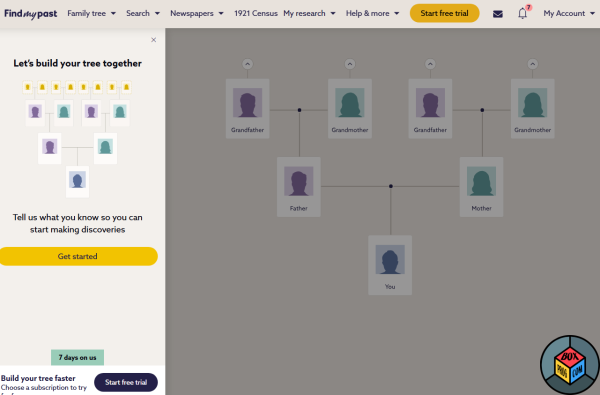600x395 pixels.
Task: Click the Build your tree faster heading
Action: point(38,378)
